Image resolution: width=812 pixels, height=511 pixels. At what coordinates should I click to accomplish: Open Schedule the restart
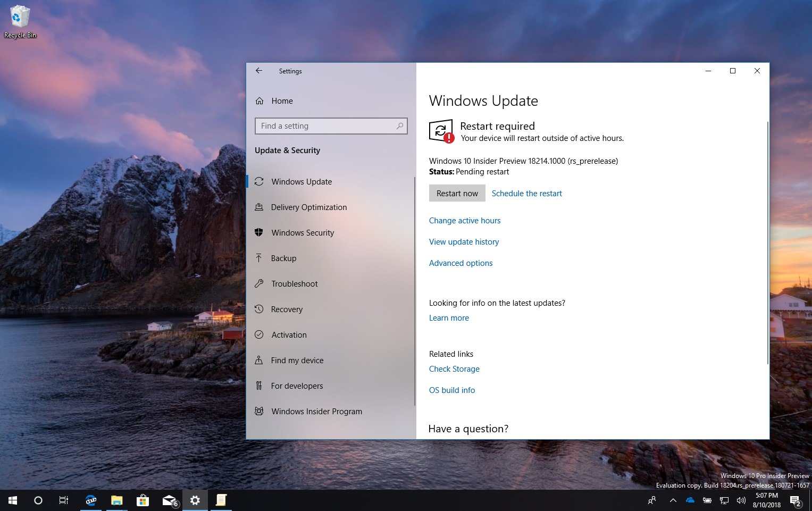(x=526, y=193)
